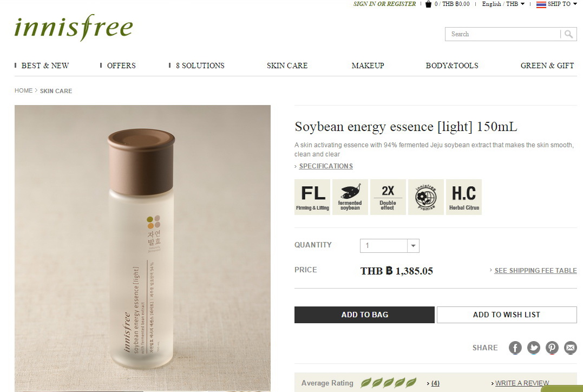Screen dimensions: 583x392
Task: Share product on Twitter
Action: point(534,348)
